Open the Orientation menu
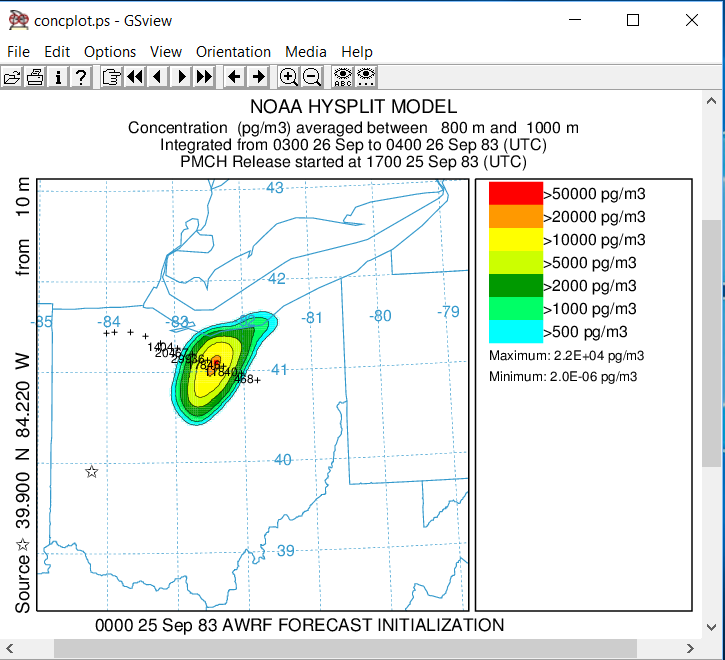 pyautogui.click(x=233, y=52)
